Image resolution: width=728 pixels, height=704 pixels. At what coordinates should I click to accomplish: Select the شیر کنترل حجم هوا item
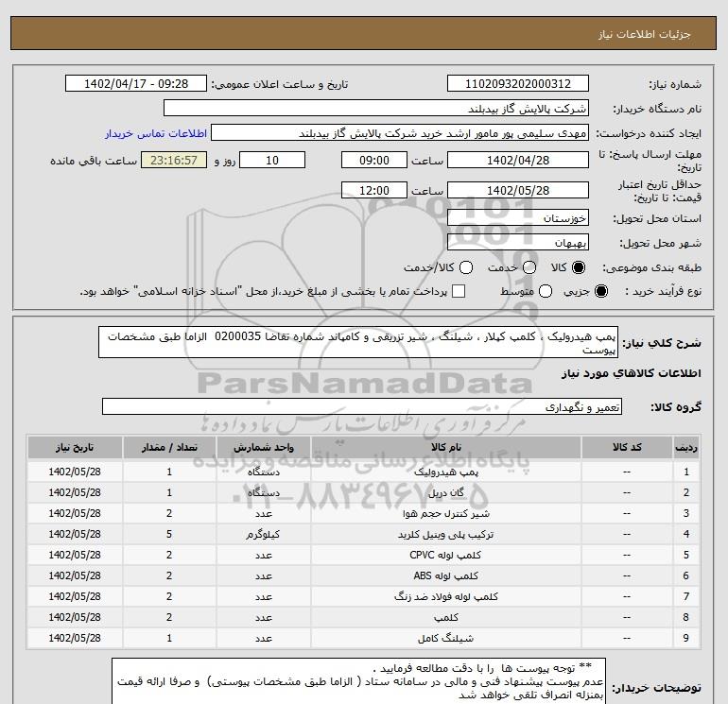pyautogui.click(x=445, y=514)
